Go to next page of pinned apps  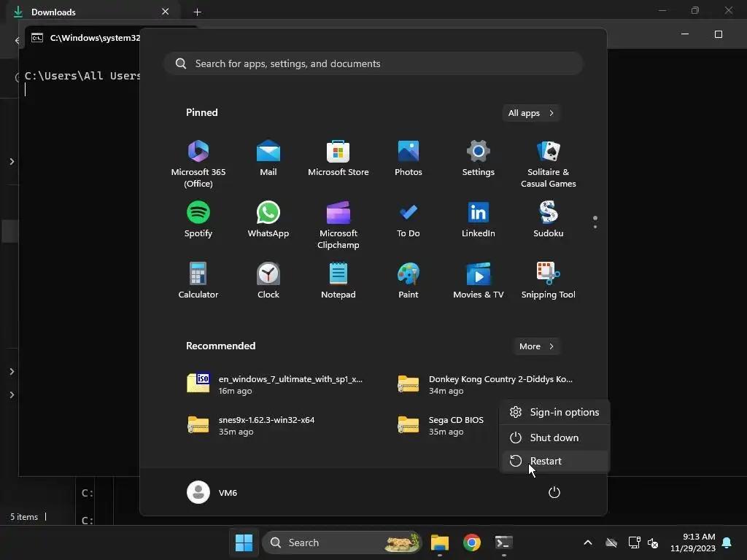point(595,227)
